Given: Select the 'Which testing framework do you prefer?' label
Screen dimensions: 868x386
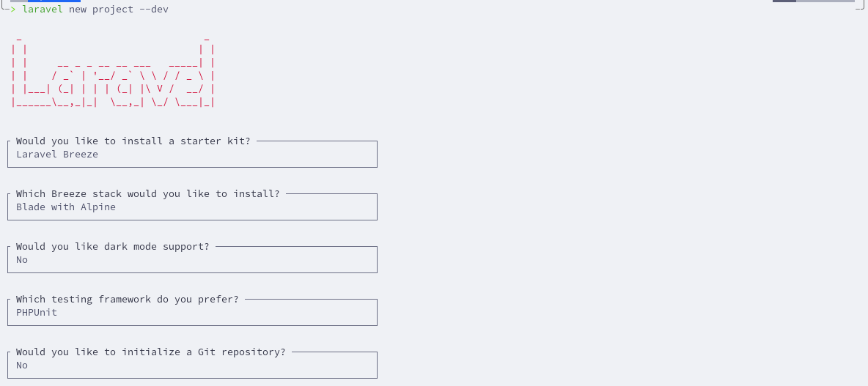Looking at the screenshot, I should 128,299.
